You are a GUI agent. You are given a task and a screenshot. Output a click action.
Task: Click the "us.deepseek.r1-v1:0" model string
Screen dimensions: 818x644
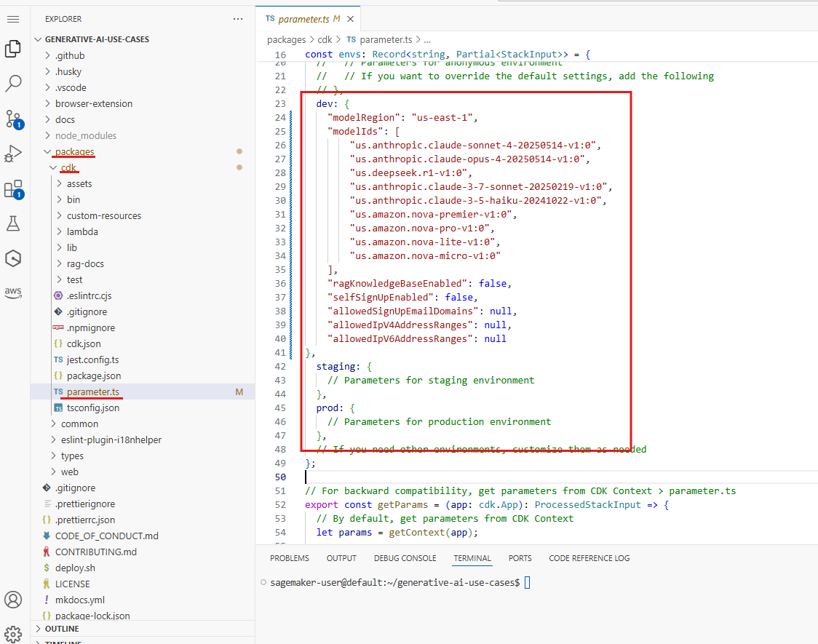pyautogui.click(x=408, y=172)
